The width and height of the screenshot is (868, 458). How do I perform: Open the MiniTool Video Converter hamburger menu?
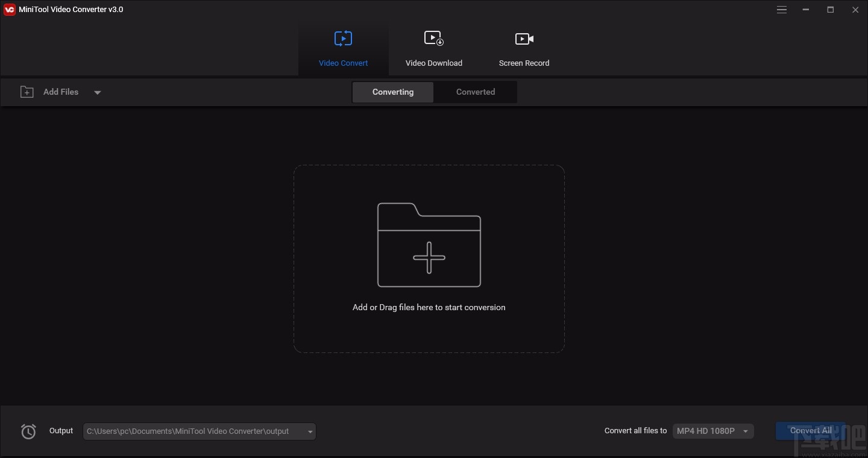(x=781, y=10)
